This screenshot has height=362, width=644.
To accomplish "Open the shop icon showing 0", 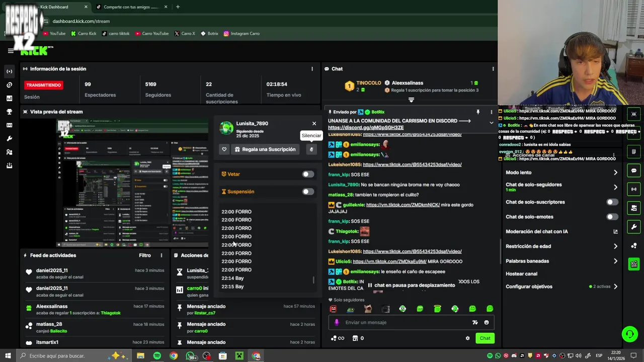I will click(358, 338).
